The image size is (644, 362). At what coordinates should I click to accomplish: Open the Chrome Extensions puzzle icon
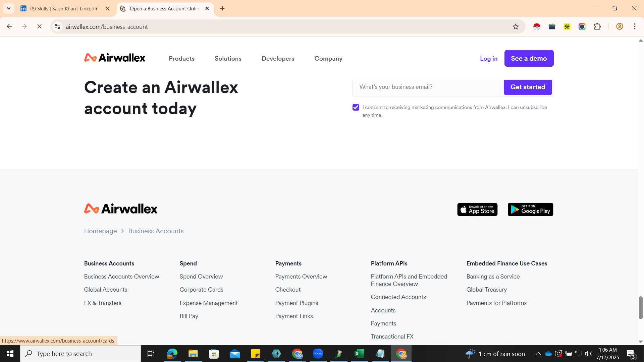pyautogui.click(x=597, y=26)
